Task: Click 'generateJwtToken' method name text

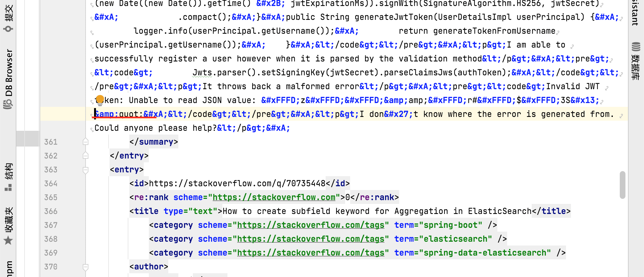Action: tap(394, 17)
